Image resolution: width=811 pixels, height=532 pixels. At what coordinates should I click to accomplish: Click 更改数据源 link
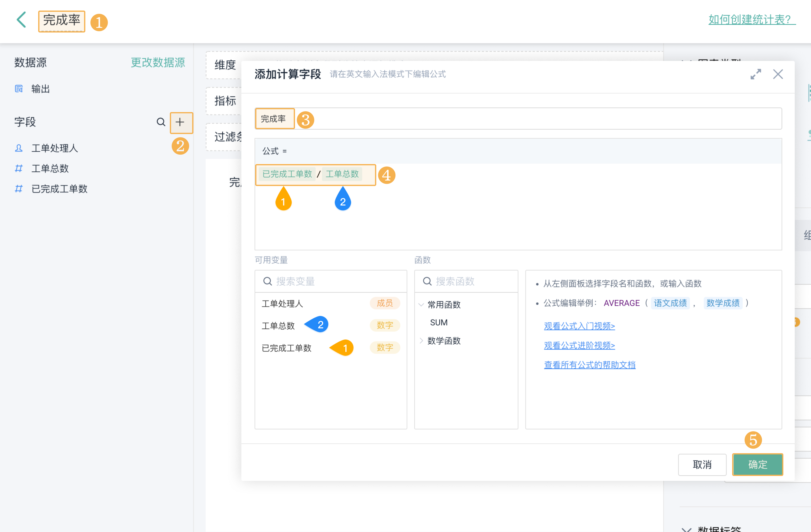click(x=158, y=62)
